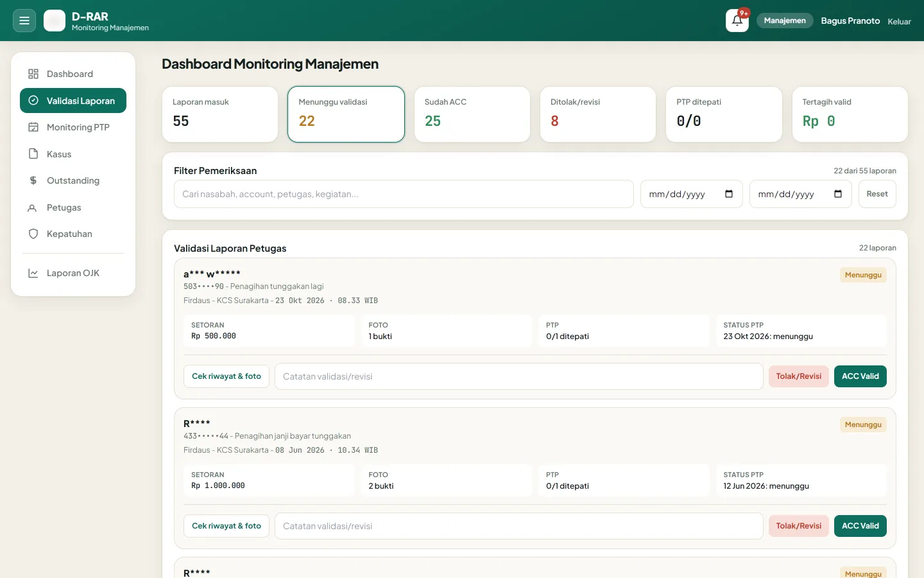924x578 pixels.
Task: Click the Validasi Laporan checkmark icon
Action: click(33, 101)
